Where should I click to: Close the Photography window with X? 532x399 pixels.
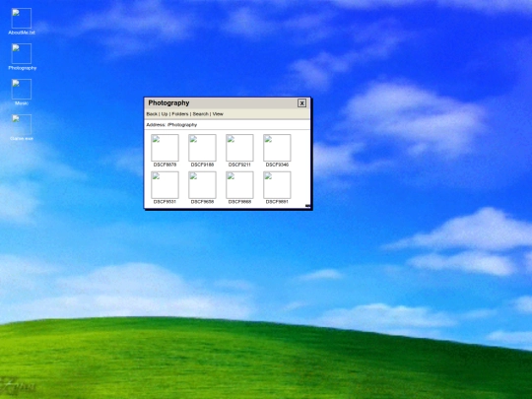[302, 103]
